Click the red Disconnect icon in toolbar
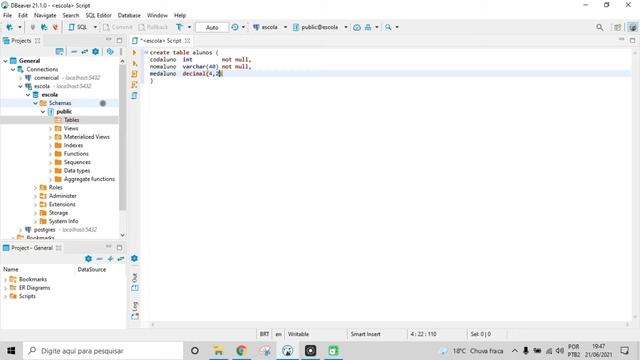Screen dimensions: 640x360 pos(55,27)
